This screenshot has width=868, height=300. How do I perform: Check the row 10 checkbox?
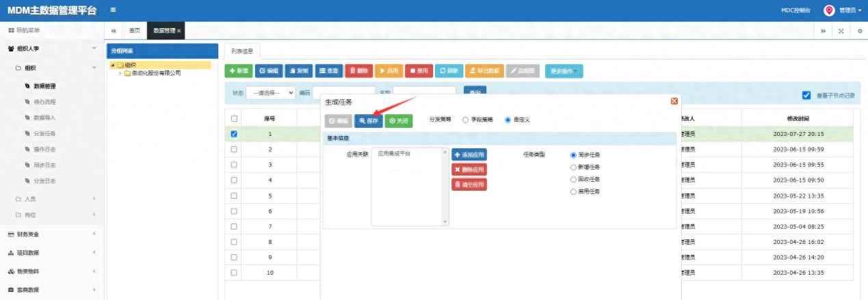234,273
